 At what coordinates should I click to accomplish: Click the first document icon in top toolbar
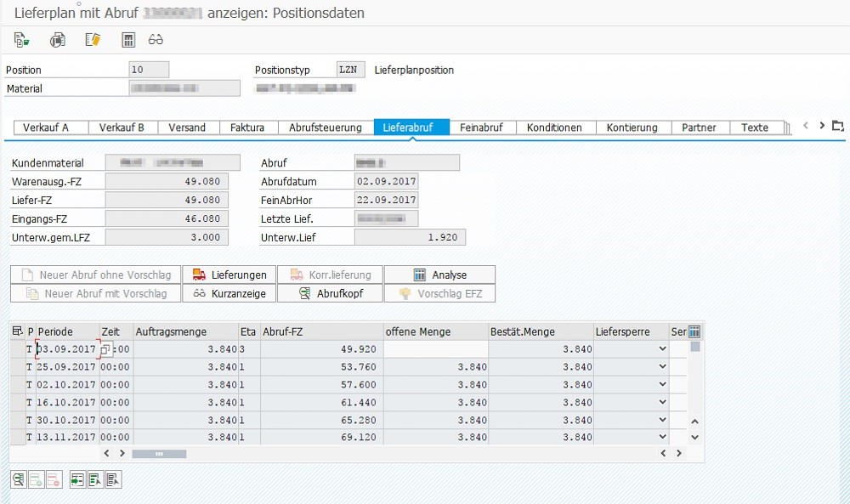pyautogui.click(x=22, y=40)
